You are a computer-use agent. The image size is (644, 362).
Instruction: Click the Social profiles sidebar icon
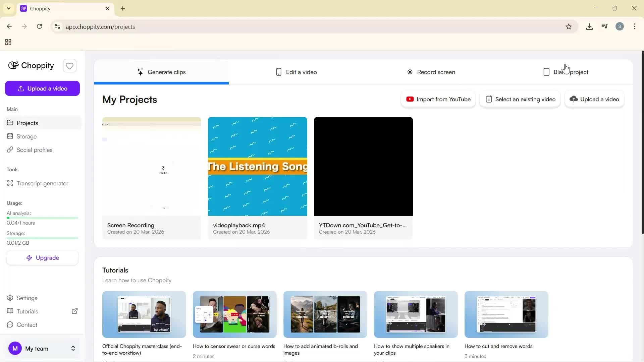10,149
